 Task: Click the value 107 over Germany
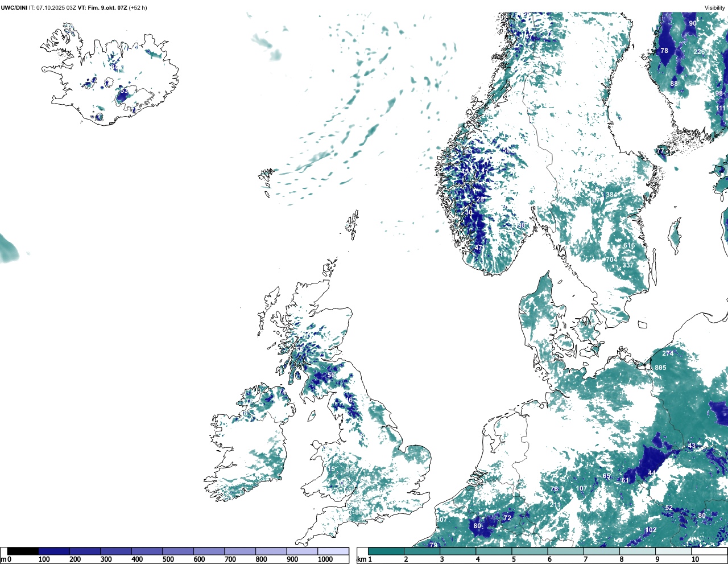point(581,488)
